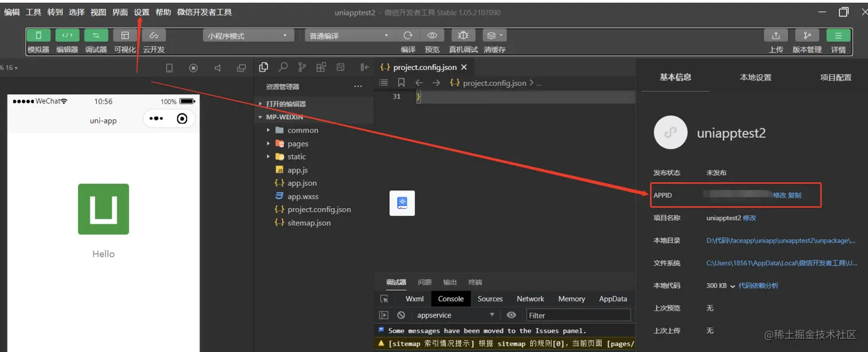Open the appservice context dropdown
The width and height of the screenshot is (868, 352).
[x=455, y=315]
